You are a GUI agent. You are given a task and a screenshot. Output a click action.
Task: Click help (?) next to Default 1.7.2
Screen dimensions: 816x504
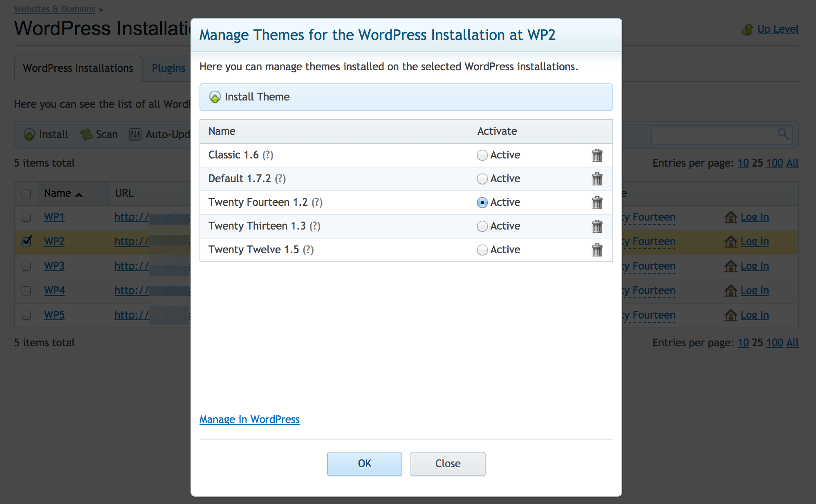(280, 179)
